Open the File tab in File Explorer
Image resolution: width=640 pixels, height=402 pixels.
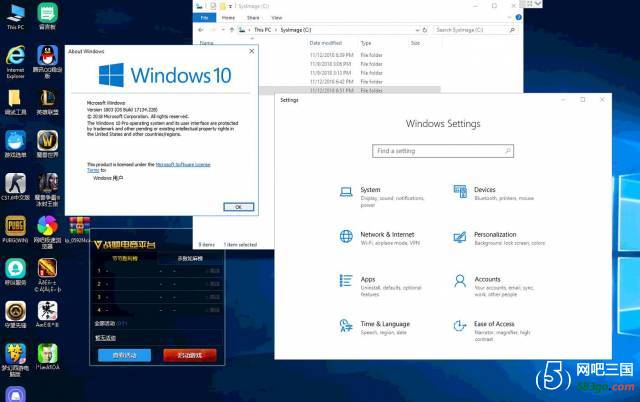point(204,18)
